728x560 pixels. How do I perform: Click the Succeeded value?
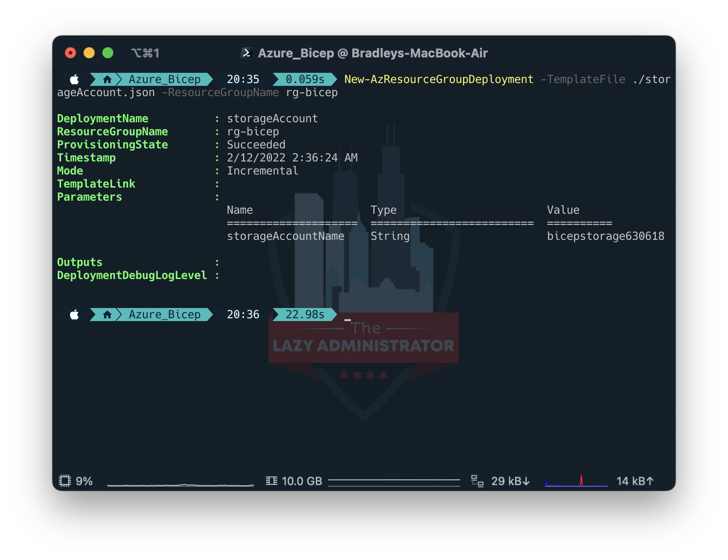[x=256, y=145]
